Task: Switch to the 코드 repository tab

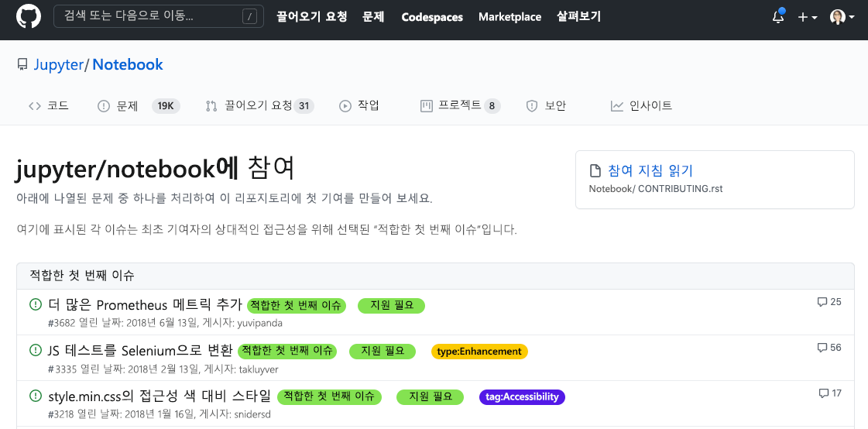Action: (49, 106)
